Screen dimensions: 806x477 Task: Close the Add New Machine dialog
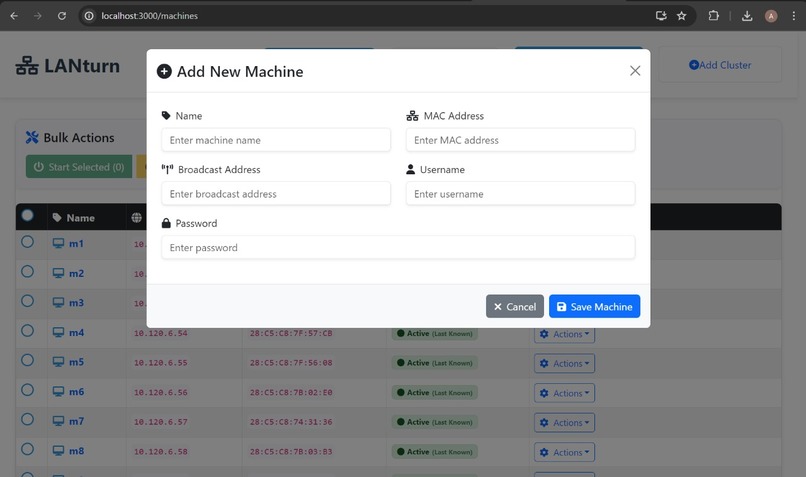click(x=635, y=71)
